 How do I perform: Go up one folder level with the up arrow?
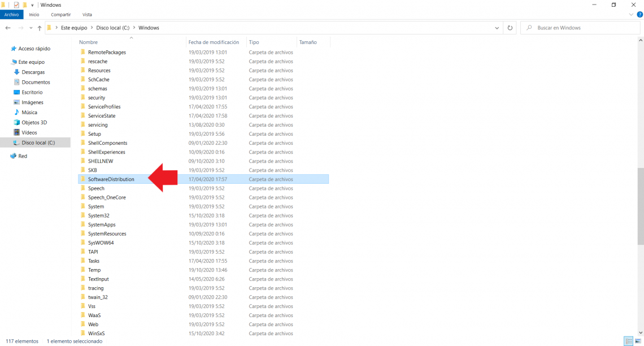pos(39,27)
